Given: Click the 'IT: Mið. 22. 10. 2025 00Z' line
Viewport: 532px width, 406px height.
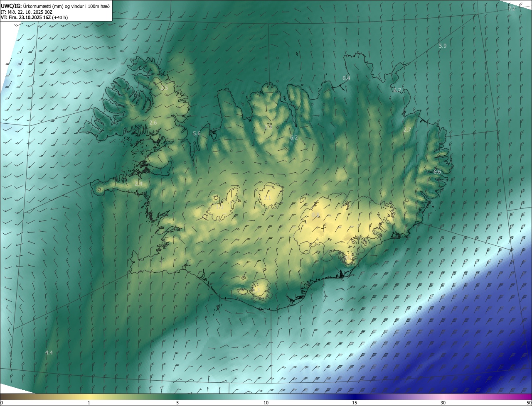Looking at the screenshot, I should [x=27, y=12].
